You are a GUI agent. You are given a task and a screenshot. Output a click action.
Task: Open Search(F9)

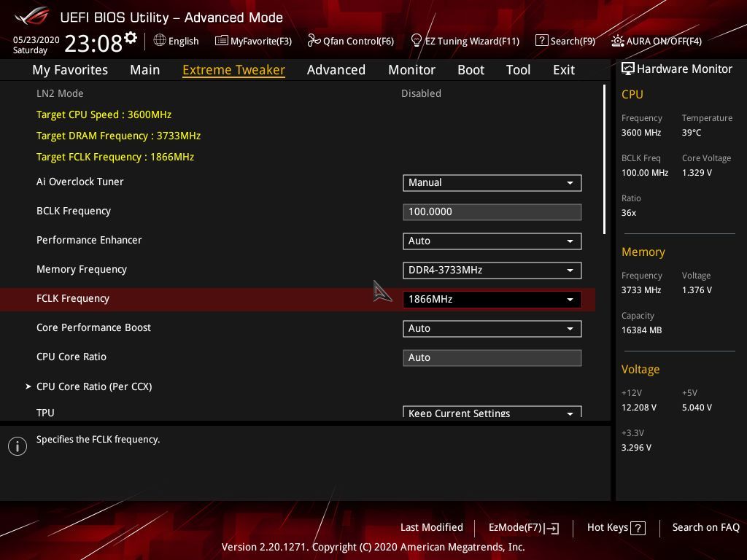coord(565,41)
